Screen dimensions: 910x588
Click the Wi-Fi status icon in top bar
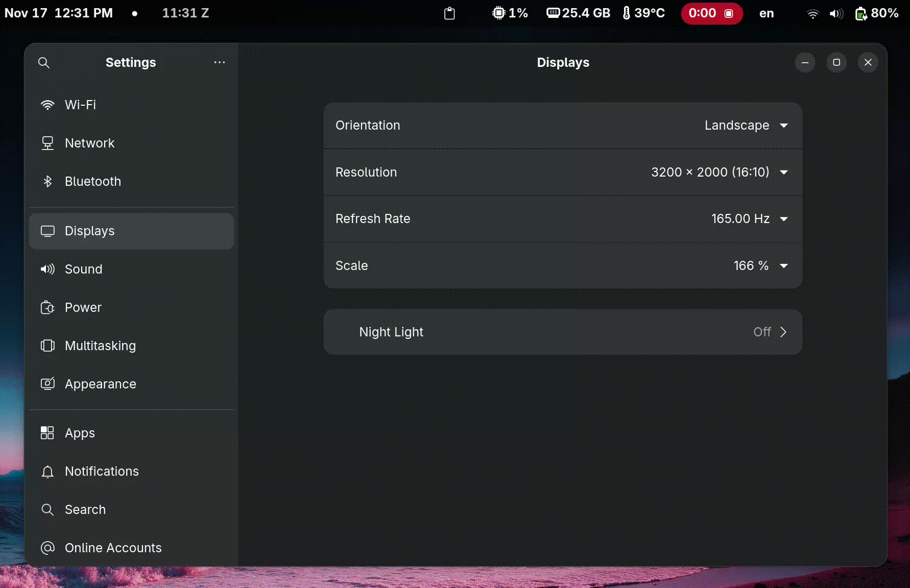tap(812, 14)
